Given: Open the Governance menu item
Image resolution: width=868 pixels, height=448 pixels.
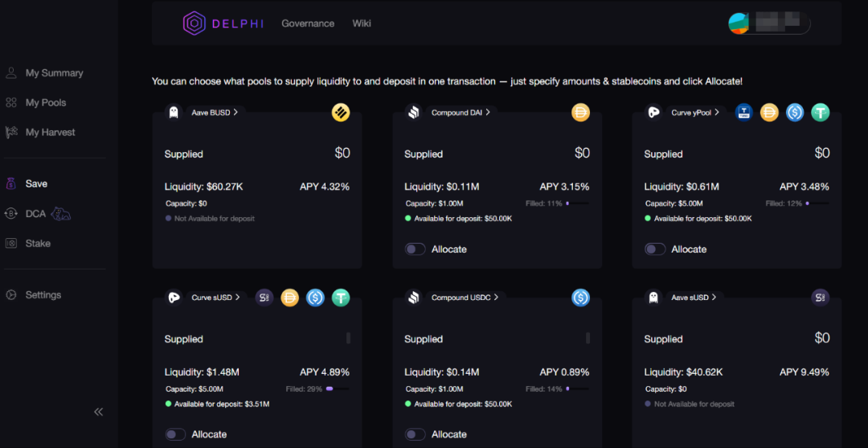Looking at the screenshot, I should [308, 23].
